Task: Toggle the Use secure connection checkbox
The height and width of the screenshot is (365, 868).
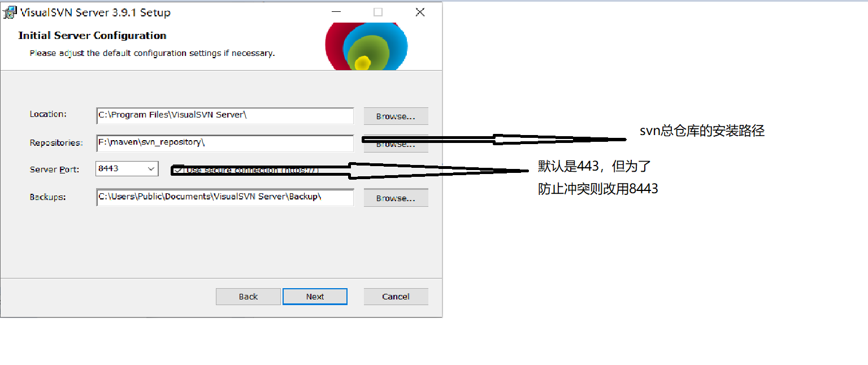Action: pyautogui.click(x=178, y=170)
